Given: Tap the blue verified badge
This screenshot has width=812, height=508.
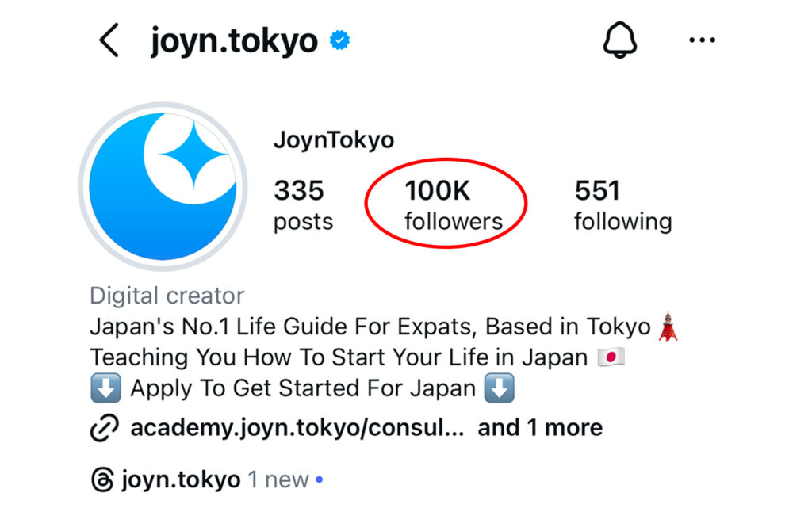Looking at the screenshot, I should click(340, 41).
